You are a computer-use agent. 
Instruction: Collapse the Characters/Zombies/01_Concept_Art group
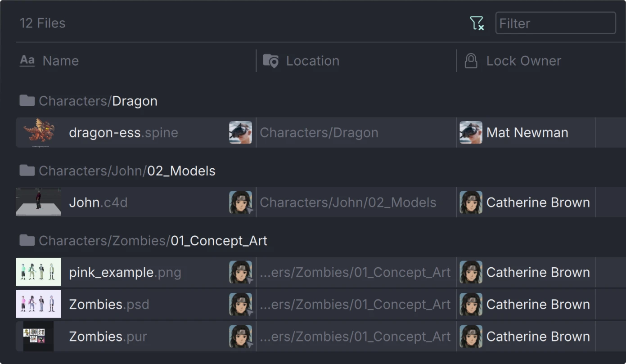pos(153,240)
